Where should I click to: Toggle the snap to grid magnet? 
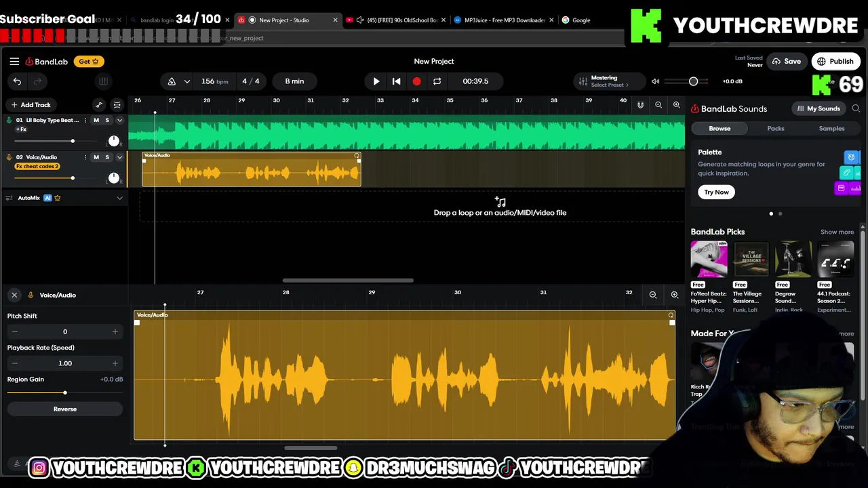(640, 105)
